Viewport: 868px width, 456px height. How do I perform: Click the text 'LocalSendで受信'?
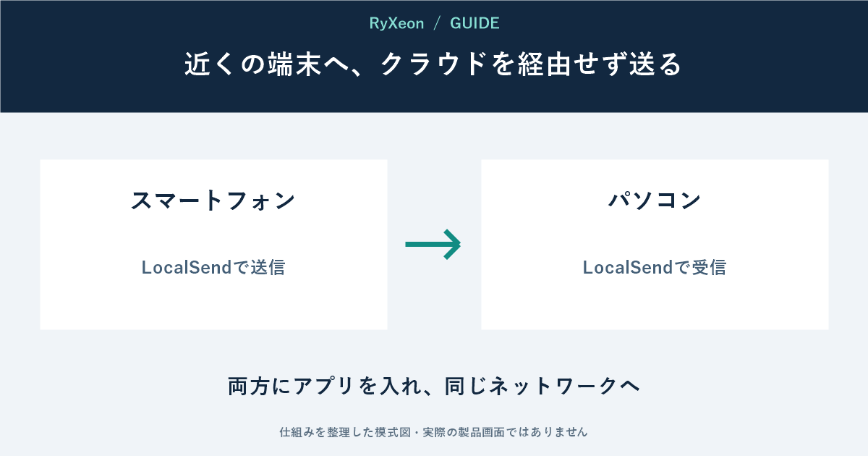tap(655, 267)
